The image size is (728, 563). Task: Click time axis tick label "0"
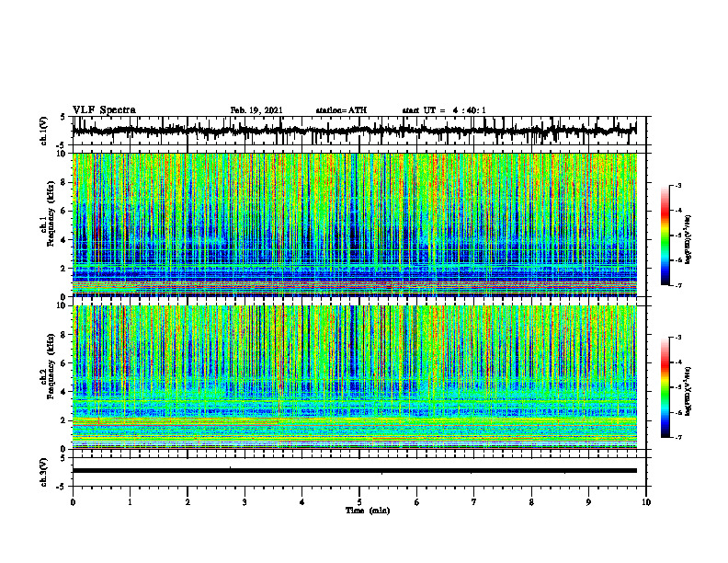[x=73, y=502]
